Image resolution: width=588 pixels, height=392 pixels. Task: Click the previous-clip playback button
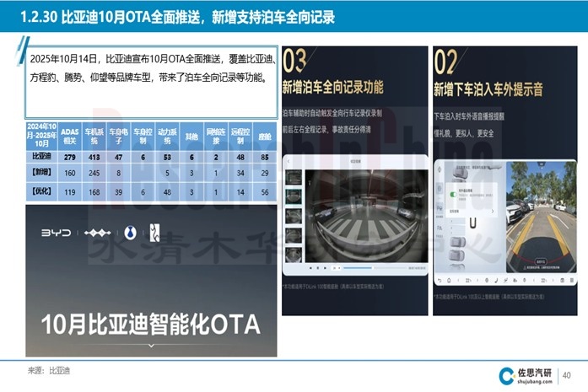(310, 268)
